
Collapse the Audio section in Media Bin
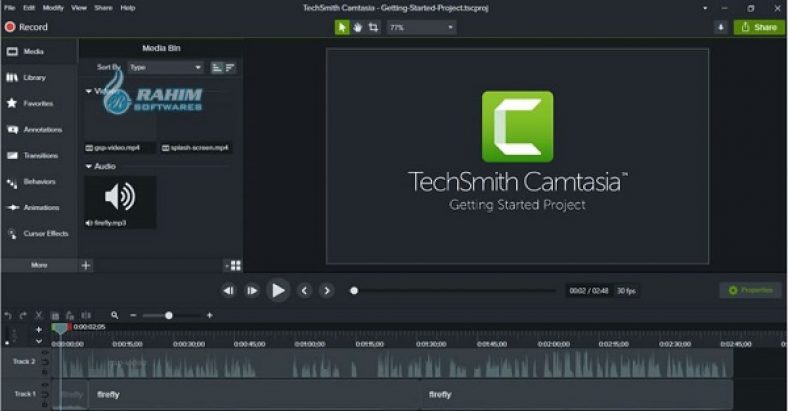point(88,166)
